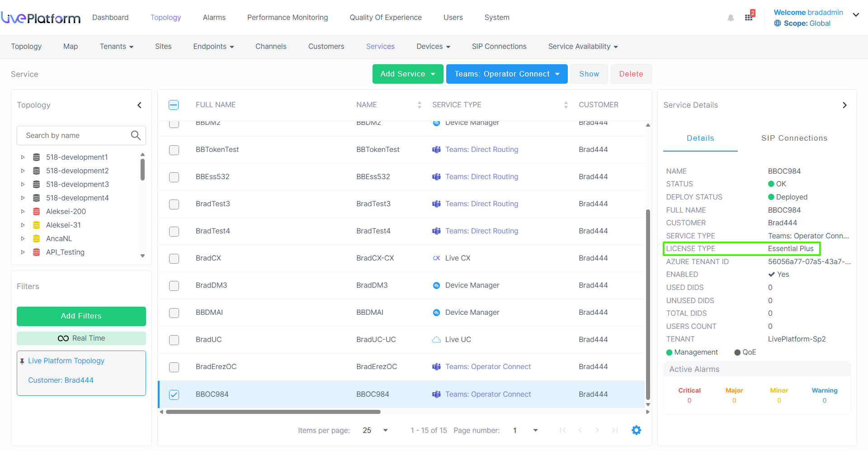Check the BradCX row checkbox
The width and height of the screenshot is (868, 451).
click(174, 258)
